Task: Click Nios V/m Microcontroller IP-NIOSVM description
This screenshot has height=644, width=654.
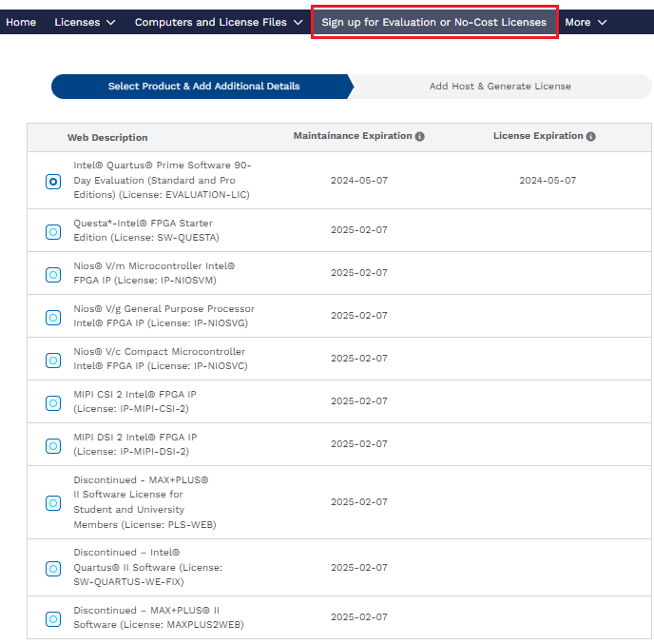Action: [154, 273]
